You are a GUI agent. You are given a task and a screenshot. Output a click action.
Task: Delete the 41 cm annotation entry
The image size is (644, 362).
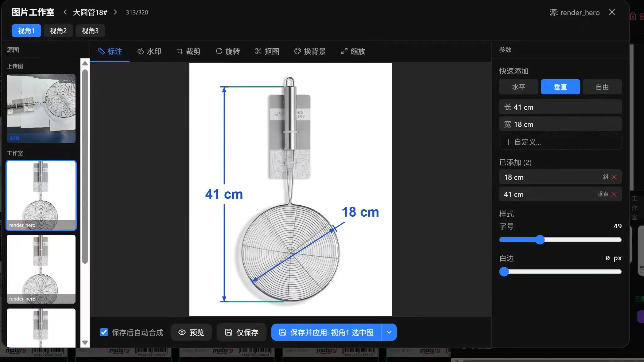(614, 194)
